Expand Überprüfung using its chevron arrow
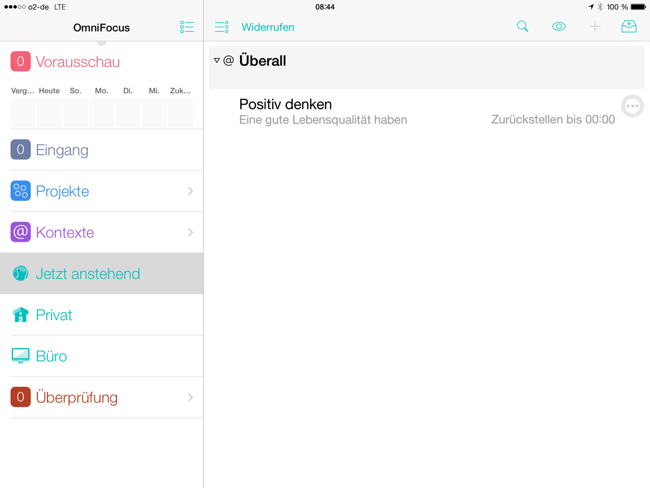 coord(190,397)
